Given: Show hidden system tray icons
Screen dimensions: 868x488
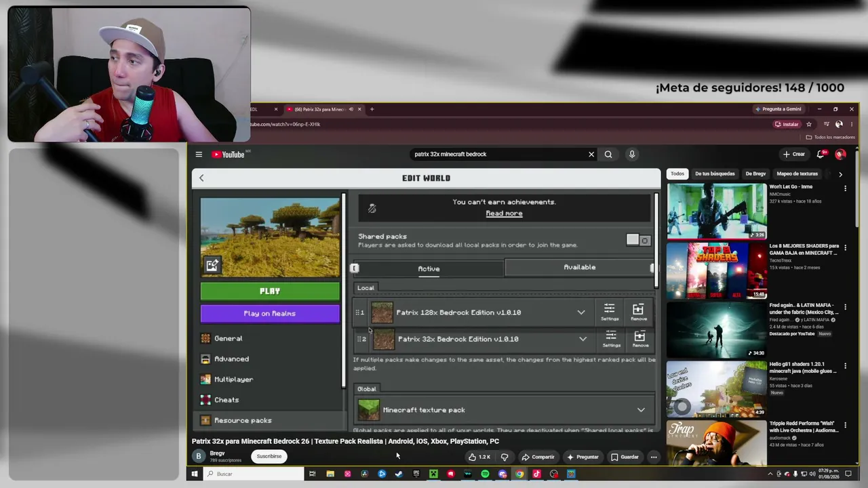Looking at the screenshot, I should tap(770, 474).
